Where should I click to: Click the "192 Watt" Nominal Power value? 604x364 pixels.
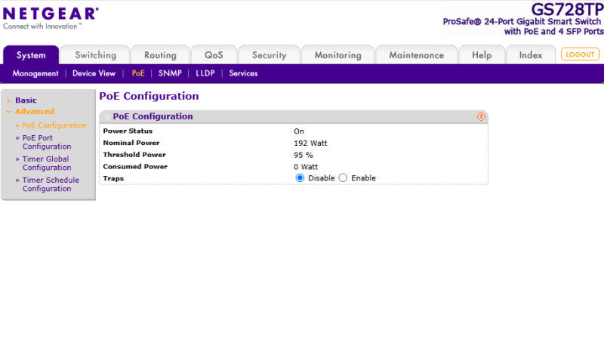click(310, 143)
